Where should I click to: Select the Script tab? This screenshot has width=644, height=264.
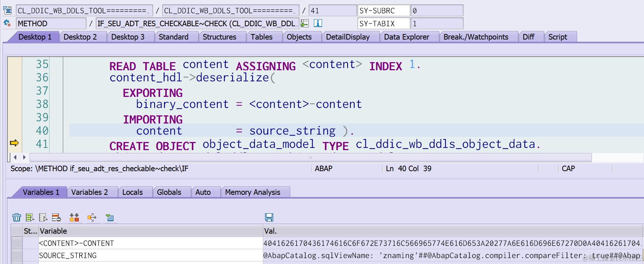558,37
